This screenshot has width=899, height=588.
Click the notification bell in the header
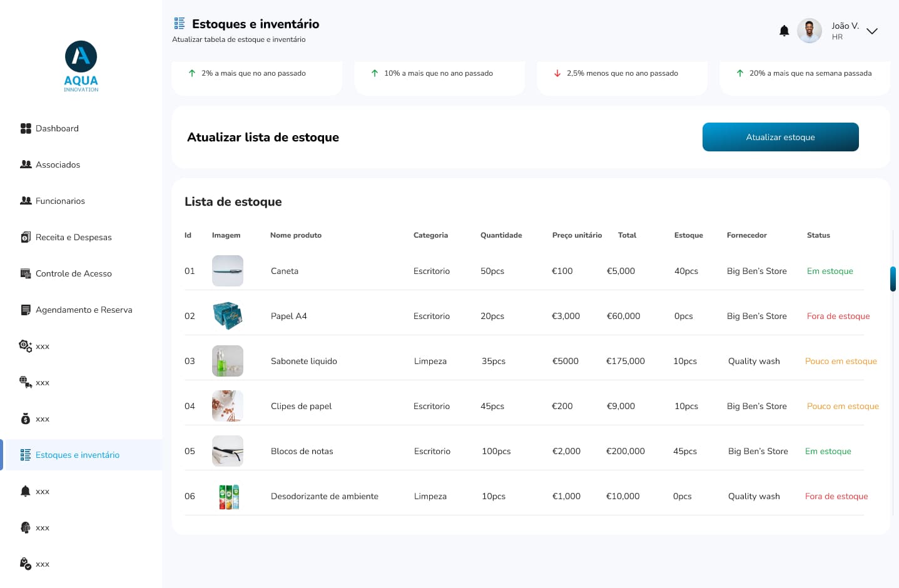784,31
